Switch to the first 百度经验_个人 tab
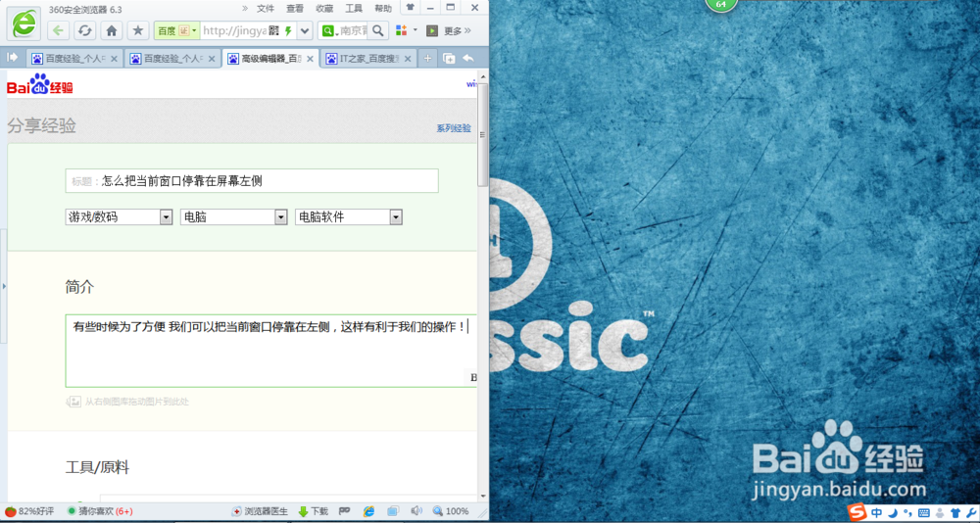This screenshot has width=980, height=523. coord(74,59)
